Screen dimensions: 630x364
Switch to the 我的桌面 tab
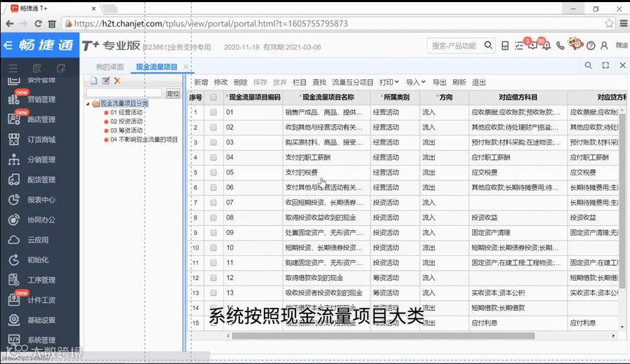(x=109, y=67)
